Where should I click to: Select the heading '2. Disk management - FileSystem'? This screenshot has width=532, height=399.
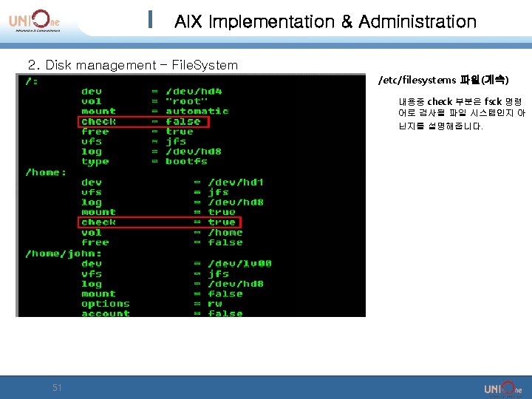point(133,65)
